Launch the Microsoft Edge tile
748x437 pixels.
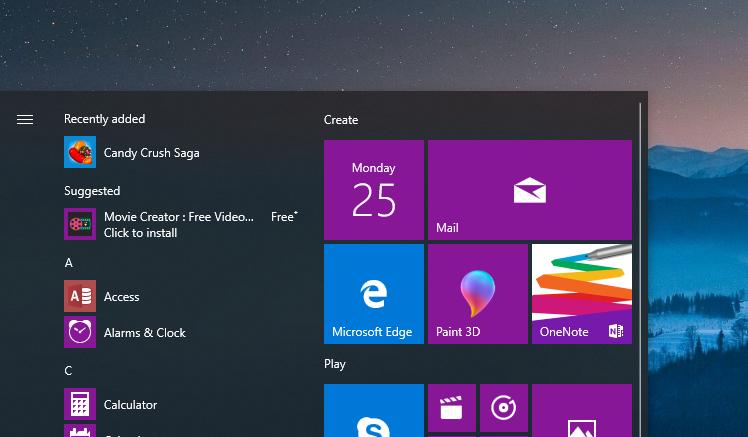coord(374,294)
